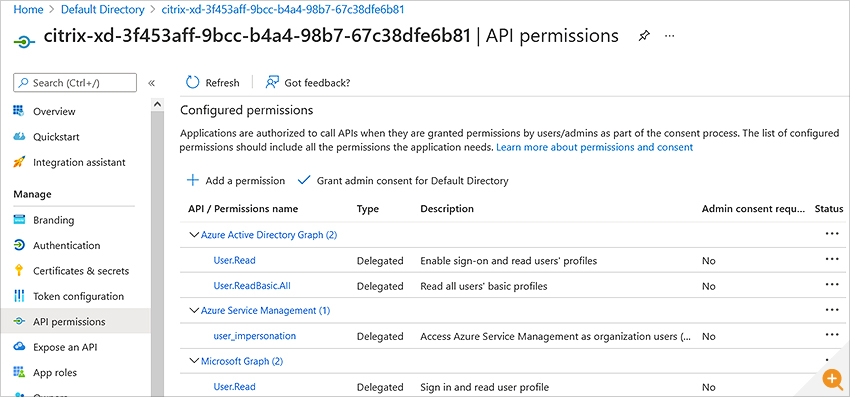Click the checkmark icon for Grant admin consent
The width and height of the screenshot is (850, 397).
coord(304,180)
